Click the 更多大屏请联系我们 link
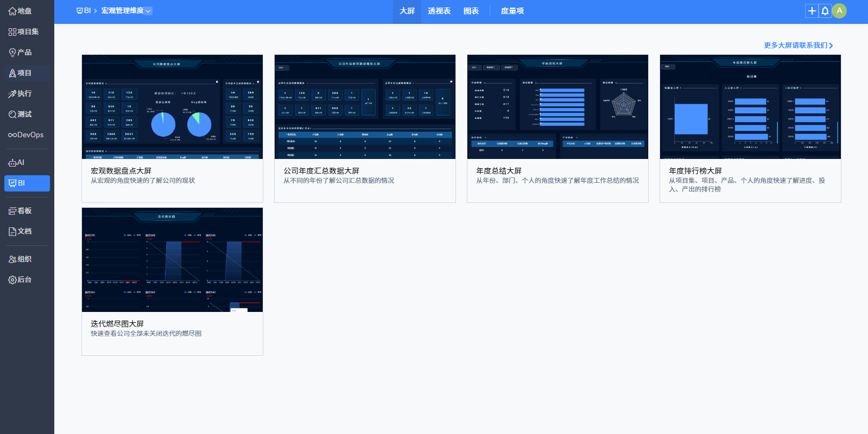Screen dimensions: 868x434 [798, 46]
